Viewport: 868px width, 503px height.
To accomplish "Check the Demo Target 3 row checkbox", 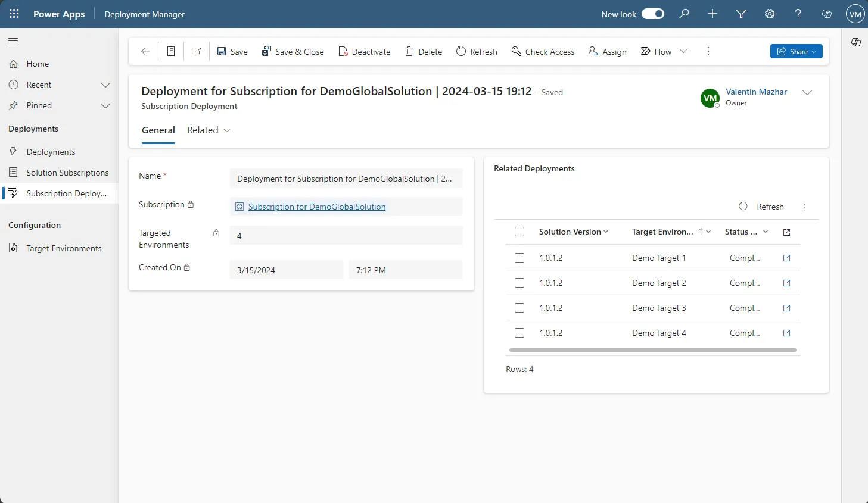I will coord(519,308).
